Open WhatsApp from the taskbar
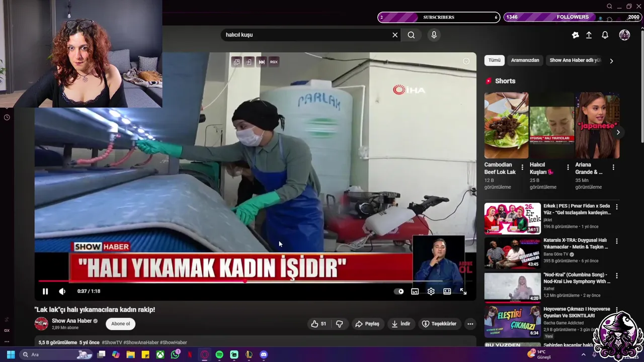 (x=175, y=354)
